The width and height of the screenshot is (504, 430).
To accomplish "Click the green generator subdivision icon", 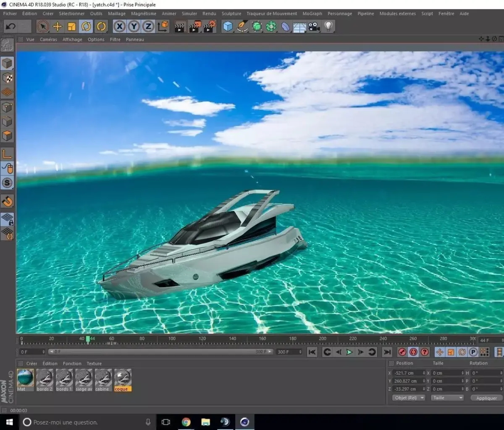I will click(x=257, y=27).
